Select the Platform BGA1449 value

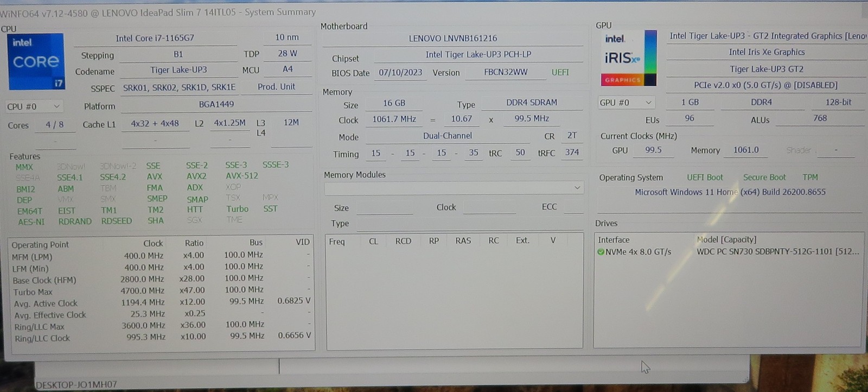[x=216, y=104]
